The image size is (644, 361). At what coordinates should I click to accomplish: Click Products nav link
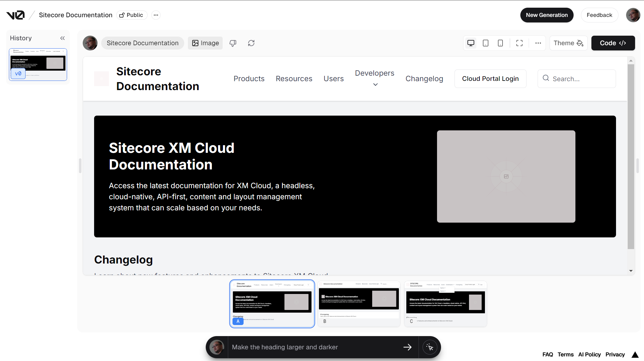pyautogui.click(x=249, y=79)
